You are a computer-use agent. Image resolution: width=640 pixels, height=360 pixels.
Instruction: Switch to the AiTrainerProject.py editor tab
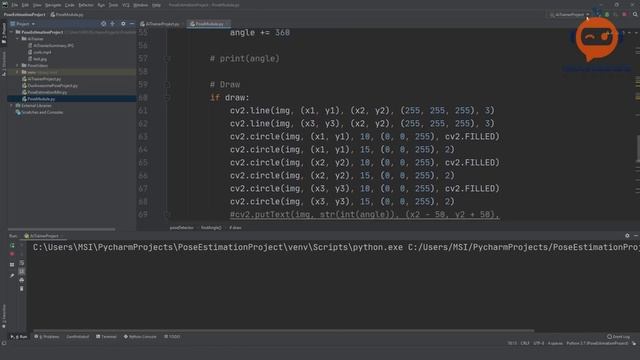pyautogui.click(x=162, y=24)
